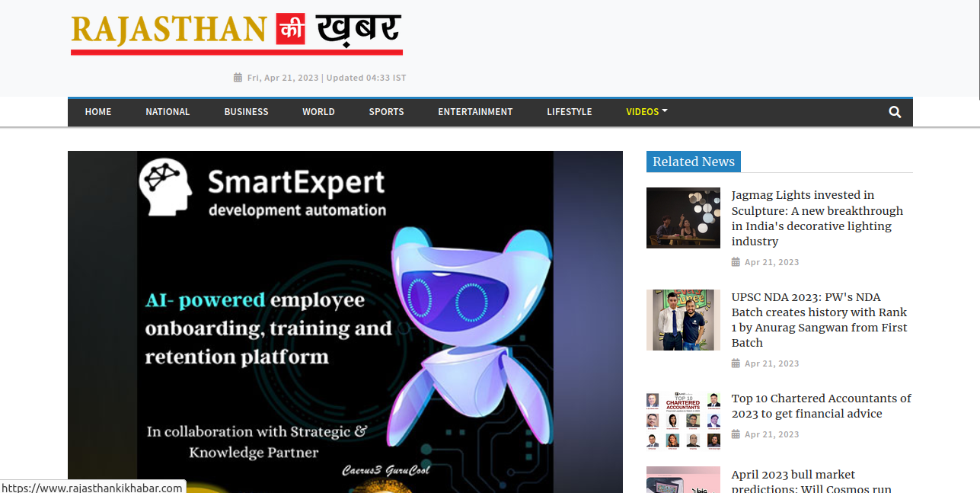Open the search magnifier icon

click(895, 112)
